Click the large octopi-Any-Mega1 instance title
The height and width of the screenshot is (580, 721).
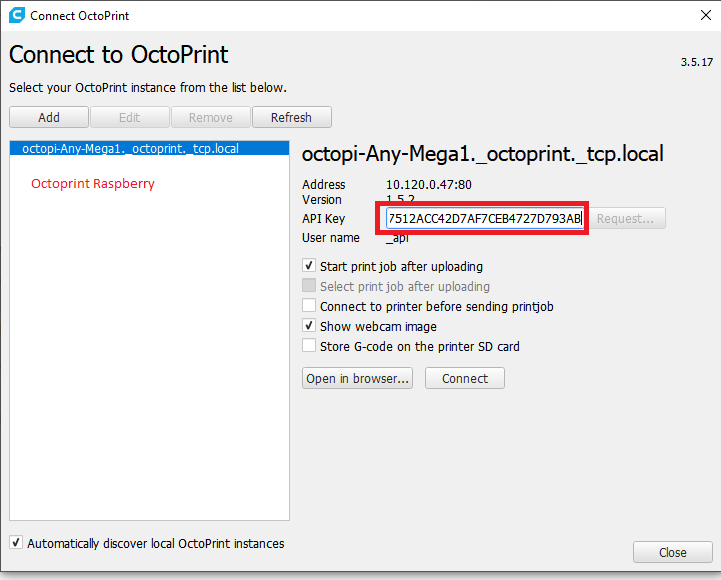tap(482, 154)
